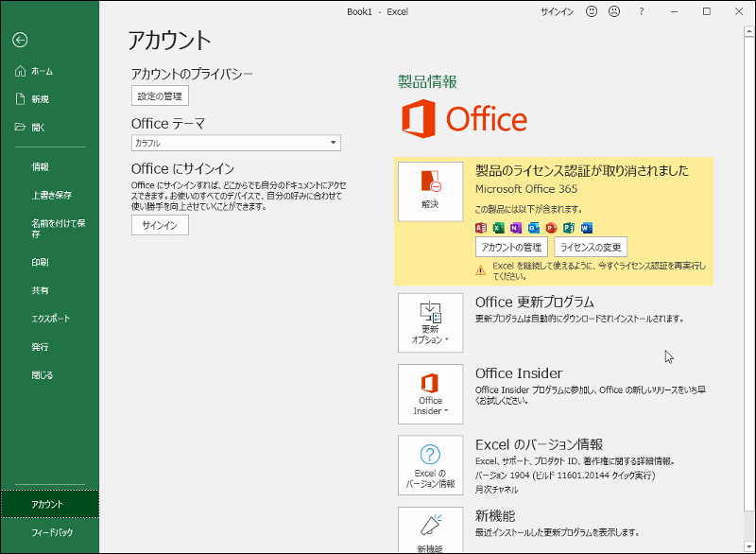
Task: Open help with the question mark icon
Action: 642,11
